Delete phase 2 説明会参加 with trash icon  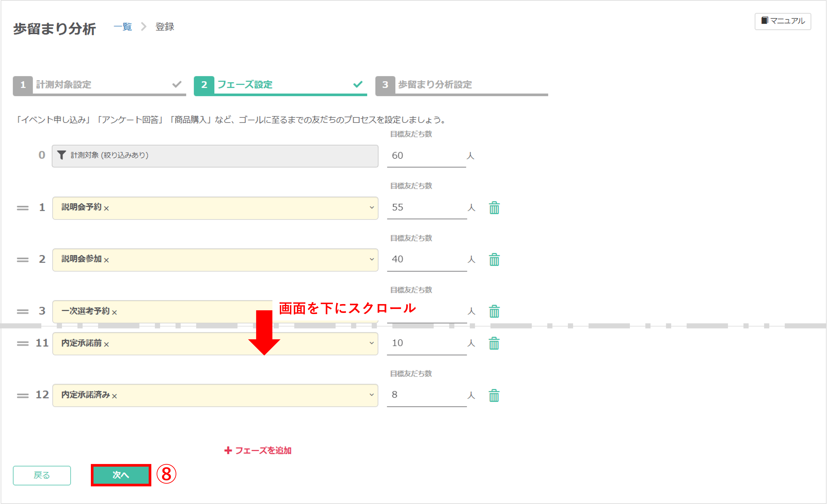point(494,259)
